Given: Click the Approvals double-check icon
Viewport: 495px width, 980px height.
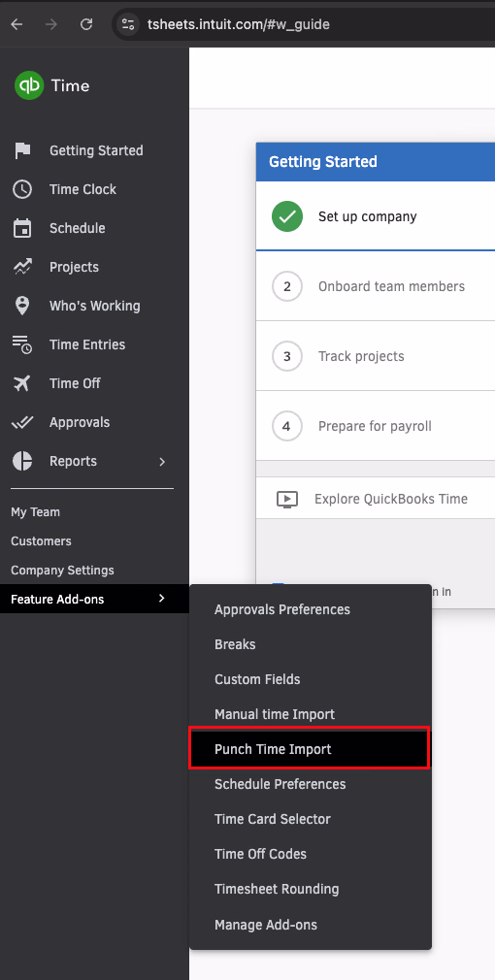Looking at the screenshot, I should (22, 422).
